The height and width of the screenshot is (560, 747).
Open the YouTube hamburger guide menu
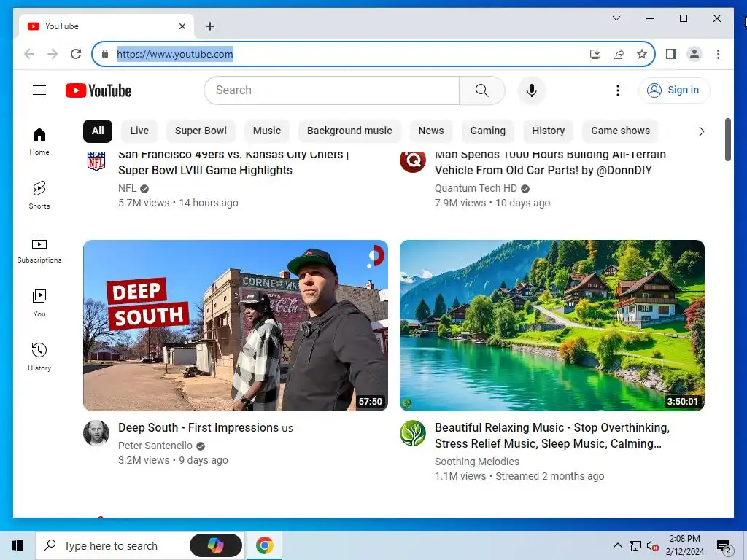click(39, 90)
